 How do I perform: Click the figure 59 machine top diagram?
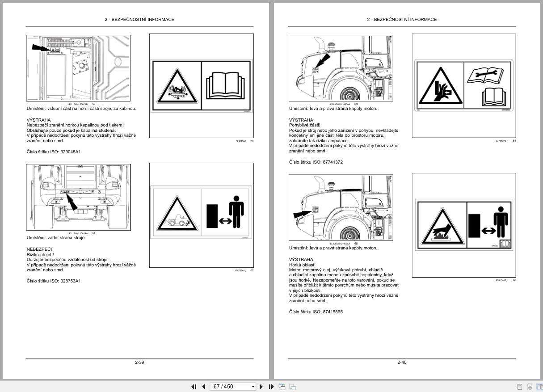(78, 67)
